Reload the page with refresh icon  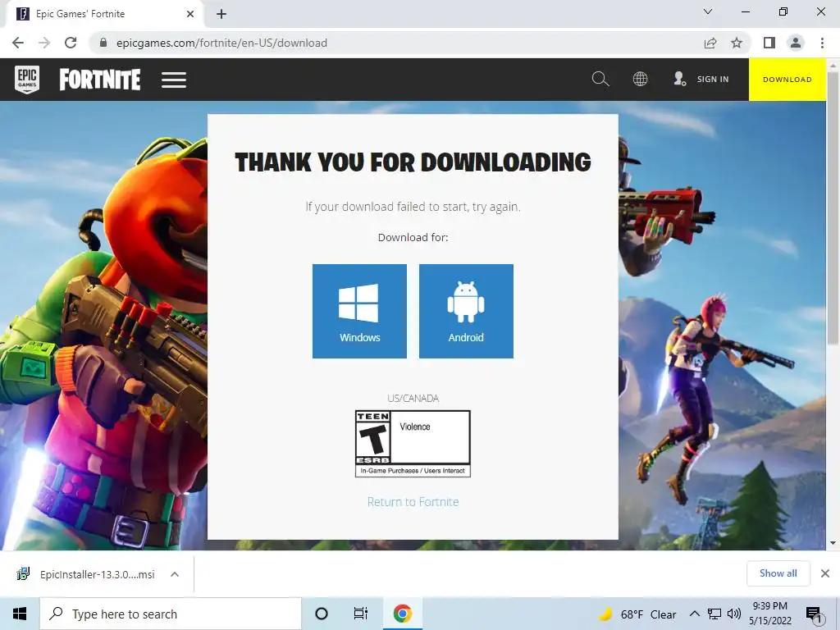pyautogui.click(x=71, y=43)
